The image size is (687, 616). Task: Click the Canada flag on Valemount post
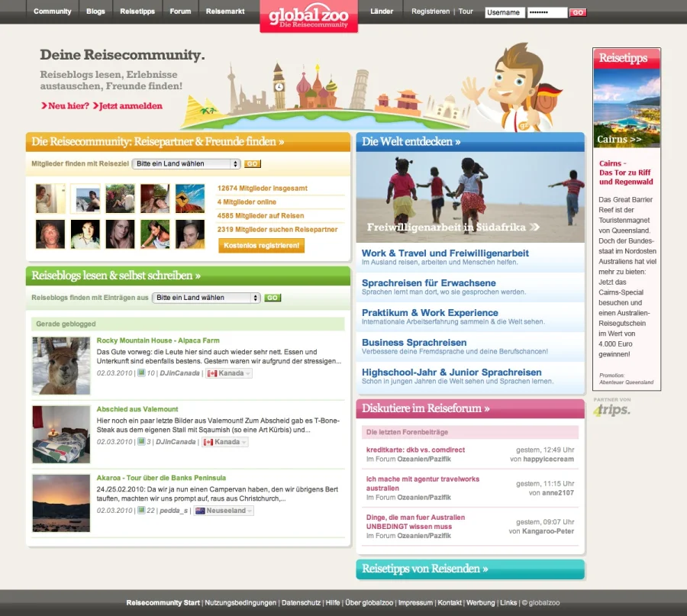coord(211,442)
